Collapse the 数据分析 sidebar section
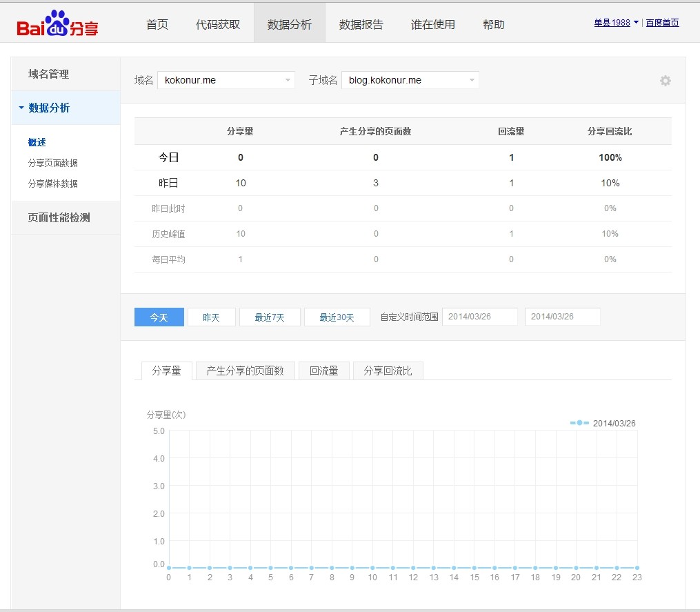The width and height of the screenshot is (700, 612). pyautogui.click(x=66, y=108)
